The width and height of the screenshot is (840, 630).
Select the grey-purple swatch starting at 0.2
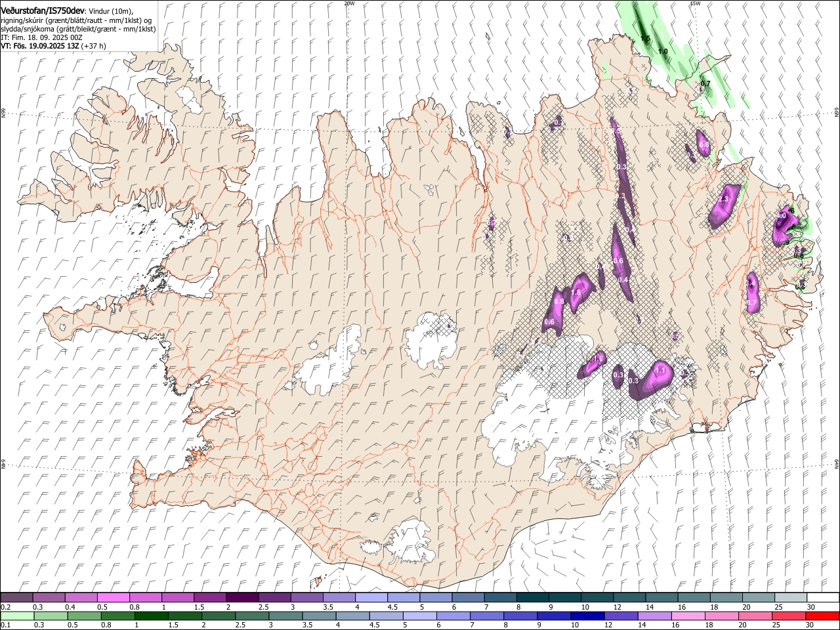[x=17, y=597]
